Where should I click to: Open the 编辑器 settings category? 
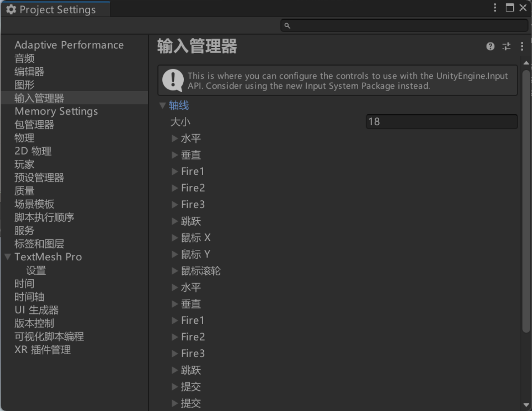click(29, 72)
